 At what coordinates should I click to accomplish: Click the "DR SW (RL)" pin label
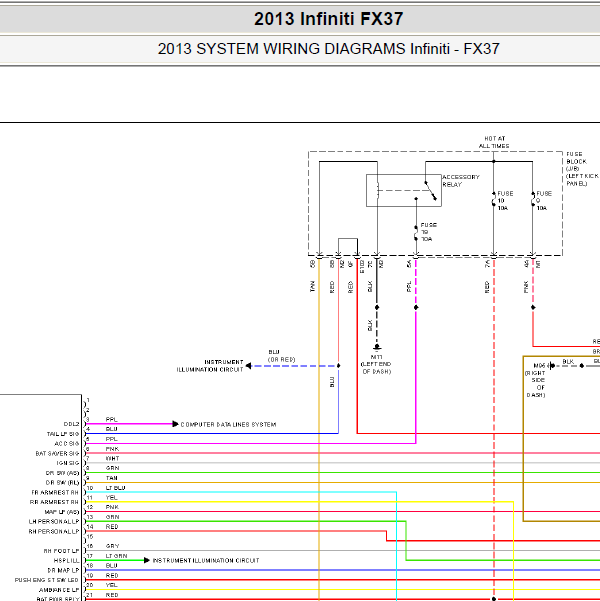click(62, 483)
